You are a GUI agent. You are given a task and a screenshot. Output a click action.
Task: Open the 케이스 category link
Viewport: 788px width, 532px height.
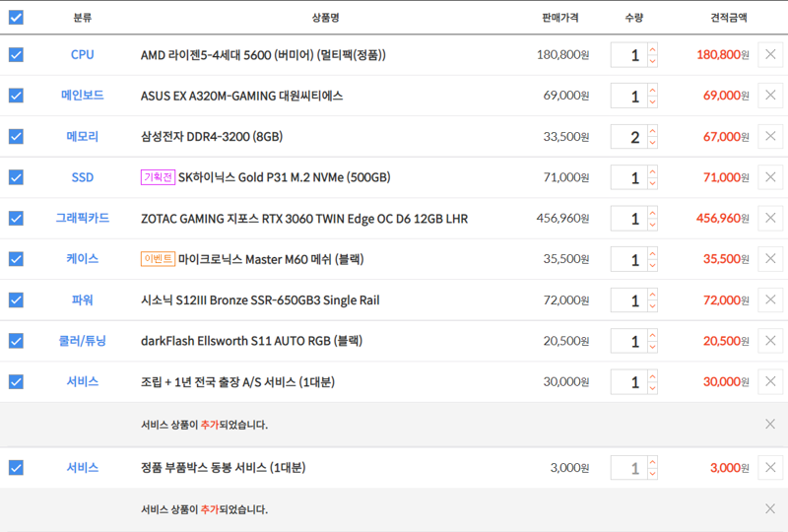click(x=82, y=259)
